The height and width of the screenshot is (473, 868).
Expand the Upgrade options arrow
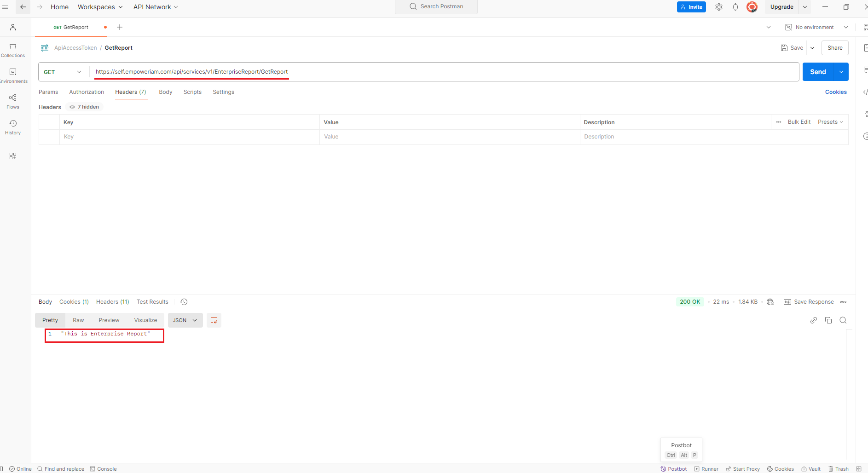click(x=805, y=7)
